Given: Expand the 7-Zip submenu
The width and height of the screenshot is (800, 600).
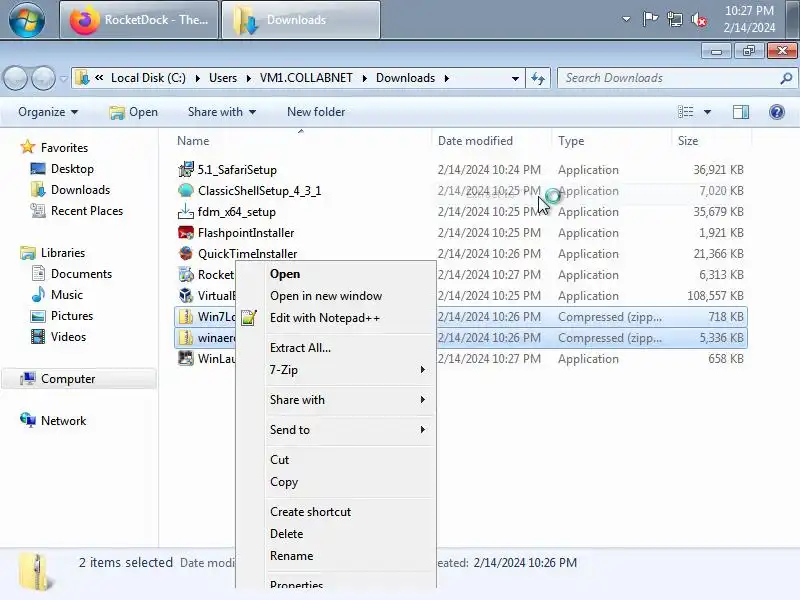Looking at the screenshot, I should pyautogui.click(x=336, y=370).
